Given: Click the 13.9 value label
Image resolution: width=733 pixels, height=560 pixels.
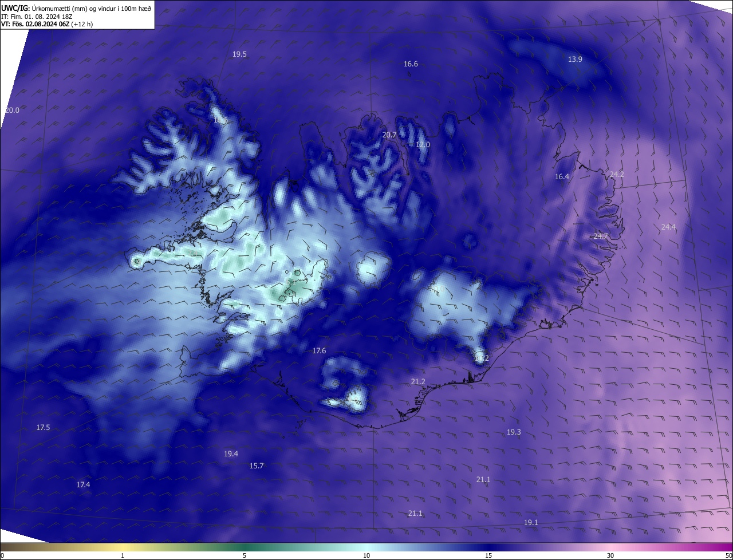Looking at the screenshot, I should coord(575,60).
